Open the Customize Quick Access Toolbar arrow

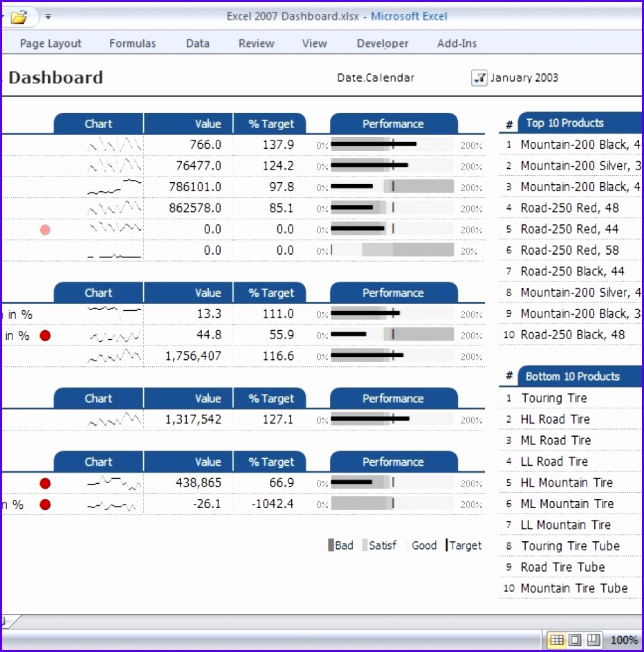coord(48,17)
